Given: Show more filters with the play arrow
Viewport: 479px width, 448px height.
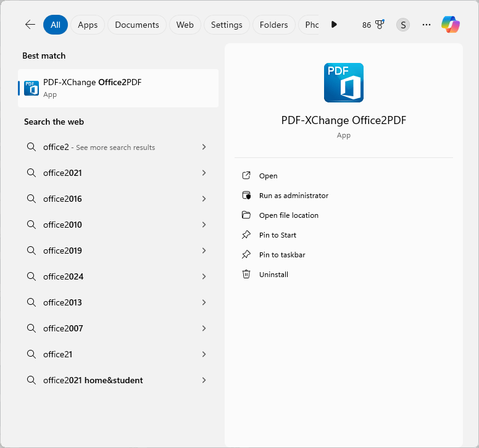Looking at the screenshot, I should point(334,25).
